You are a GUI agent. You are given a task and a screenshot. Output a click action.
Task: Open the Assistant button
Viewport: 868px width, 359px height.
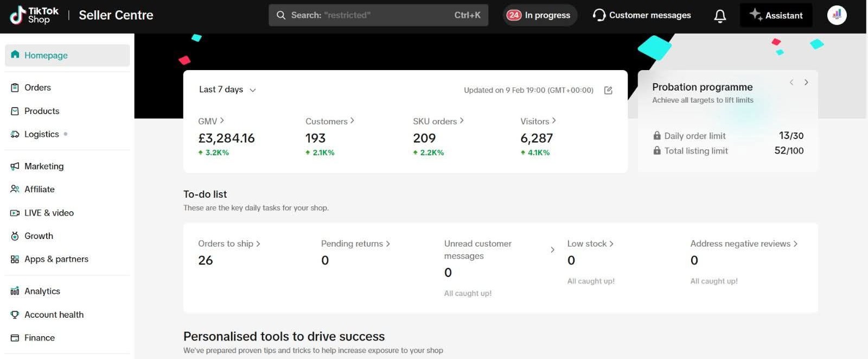click(x=776, y=15)
